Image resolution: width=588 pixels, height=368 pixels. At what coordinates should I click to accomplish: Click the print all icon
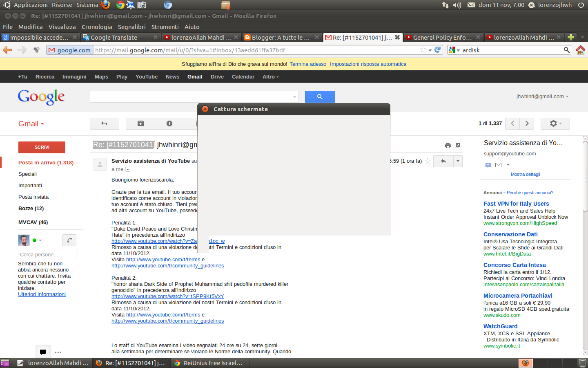click(x=448, y=146)
